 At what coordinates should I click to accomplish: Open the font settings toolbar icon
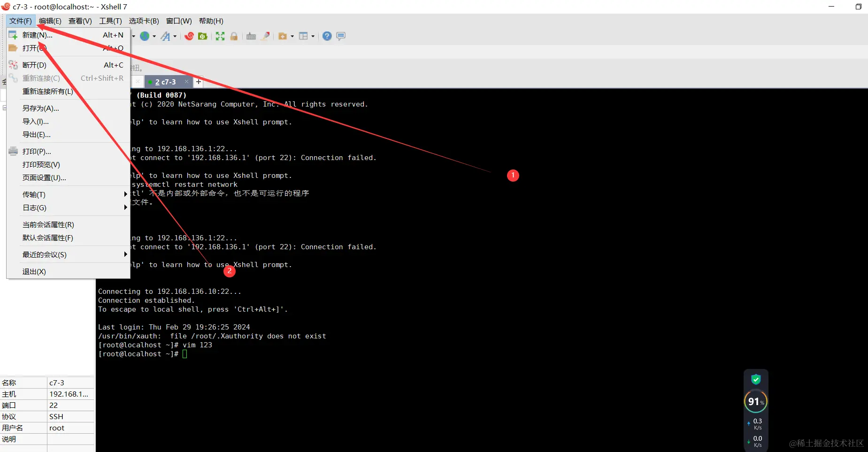165,36
